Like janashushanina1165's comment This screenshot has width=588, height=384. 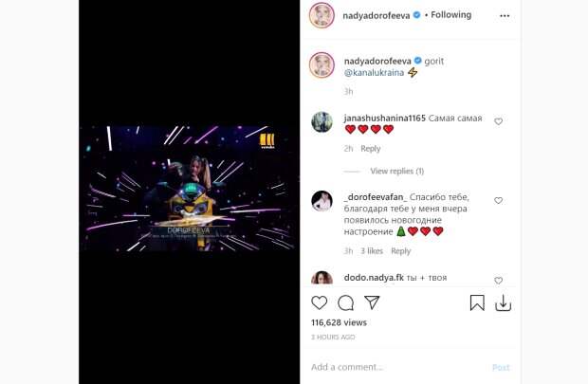pos(499,121)
